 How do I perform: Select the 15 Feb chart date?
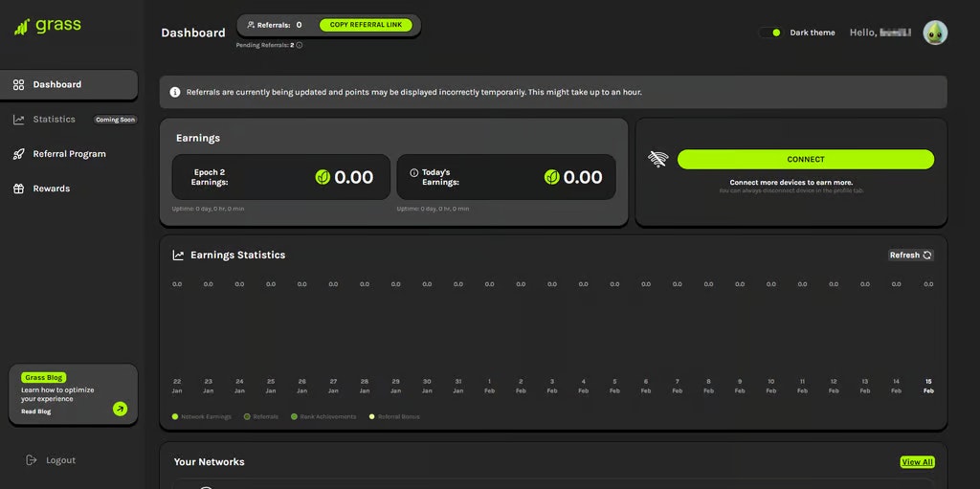point(928,386)
